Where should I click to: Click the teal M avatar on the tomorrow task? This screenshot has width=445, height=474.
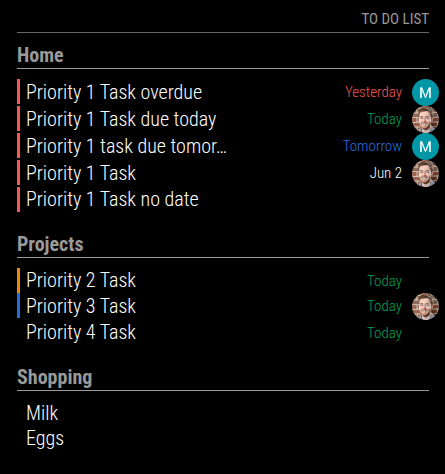425,146
